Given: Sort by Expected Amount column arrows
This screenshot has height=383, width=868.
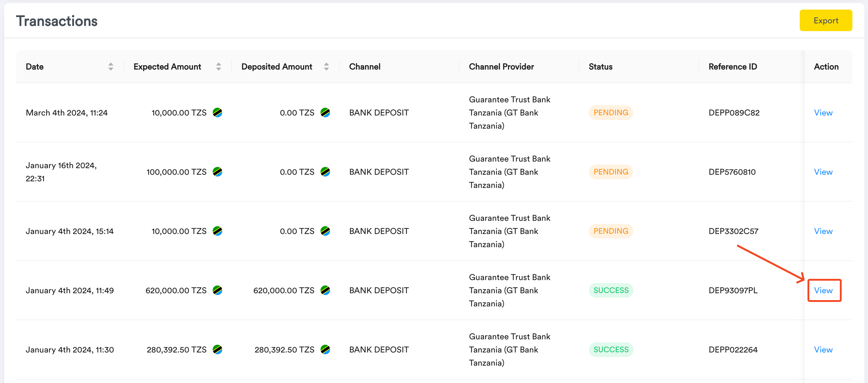Looking at the screenshot, I should coord(218,67).
